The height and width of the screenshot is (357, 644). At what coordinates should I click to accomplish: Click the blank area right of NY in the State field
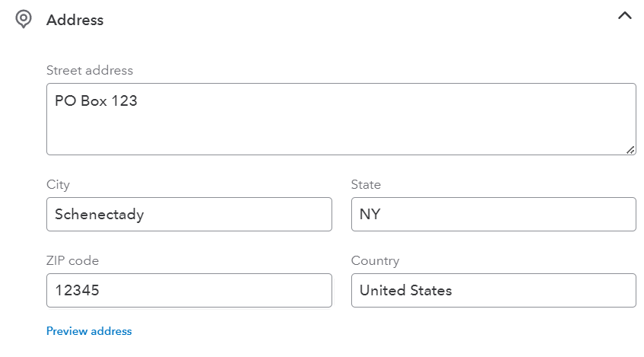[x=509, y=215]
